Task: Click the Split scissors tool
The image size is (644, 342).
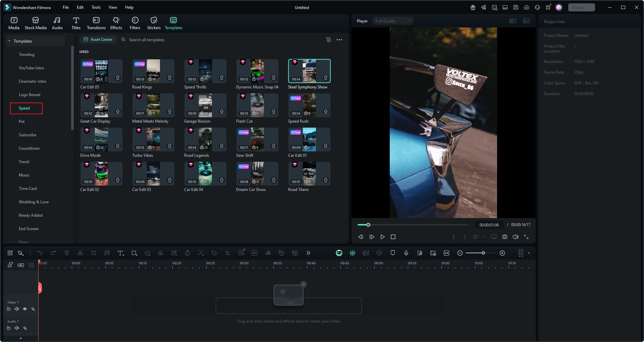Action: [x=80, y=253]
